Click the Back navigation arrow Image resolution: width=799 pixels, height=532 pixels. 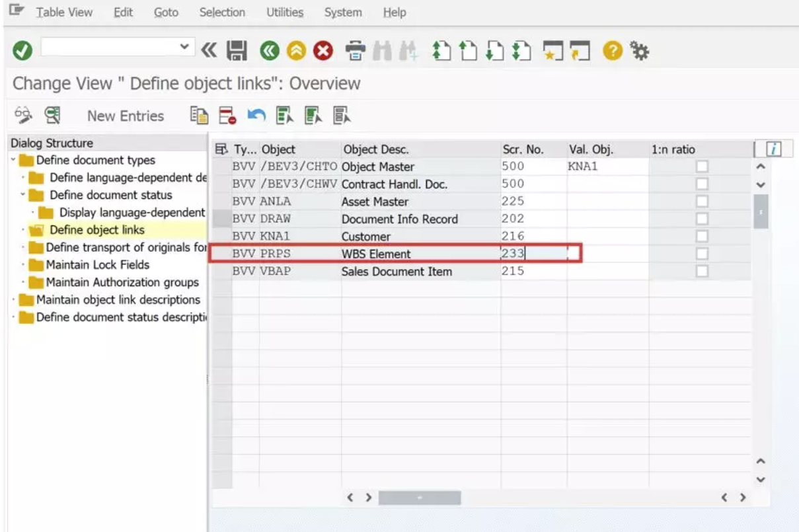[x=268, y=49]
